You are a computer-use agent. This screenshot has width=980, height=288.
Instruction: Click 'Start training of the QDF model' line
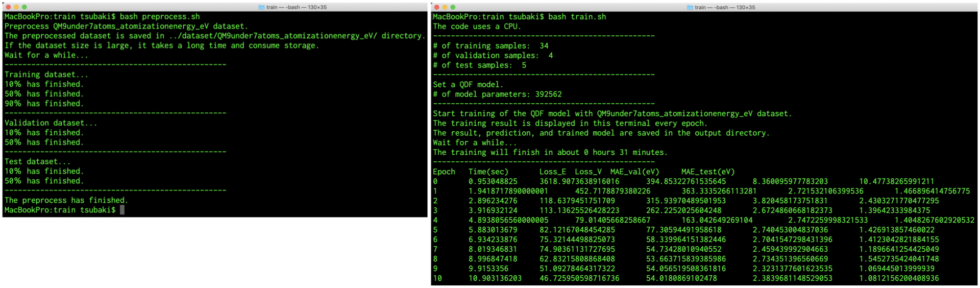point(612,114)
